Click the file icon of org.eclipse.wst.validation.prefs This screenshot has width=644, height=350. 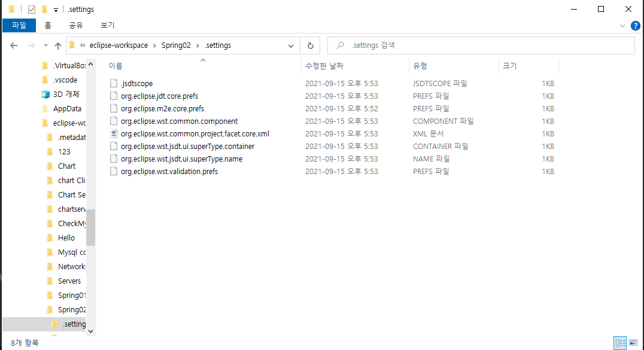point(114,171)
